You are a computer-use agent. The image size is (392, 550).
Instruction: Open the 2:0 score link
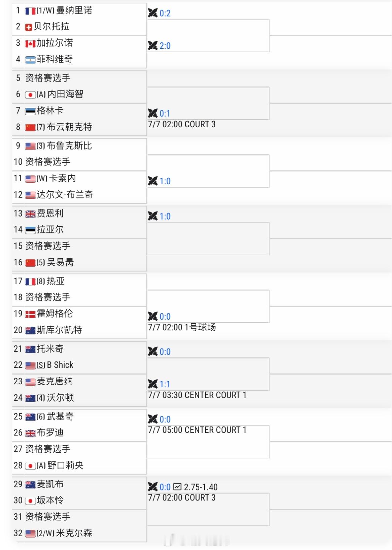coord(165,46)
